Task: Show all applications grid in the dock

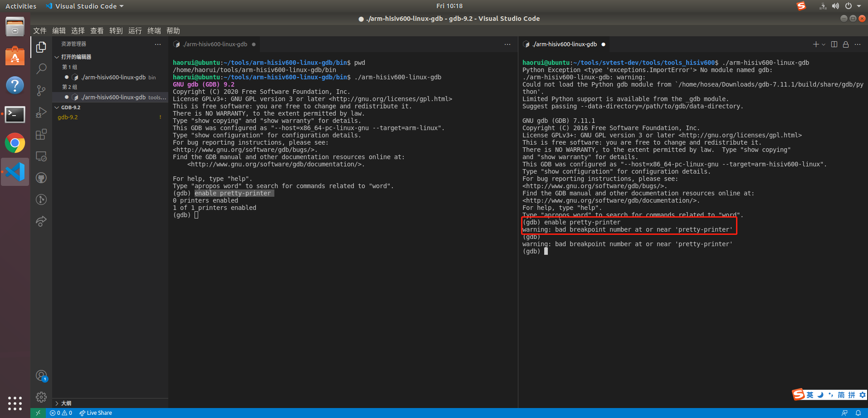Action: click(15, 403)
